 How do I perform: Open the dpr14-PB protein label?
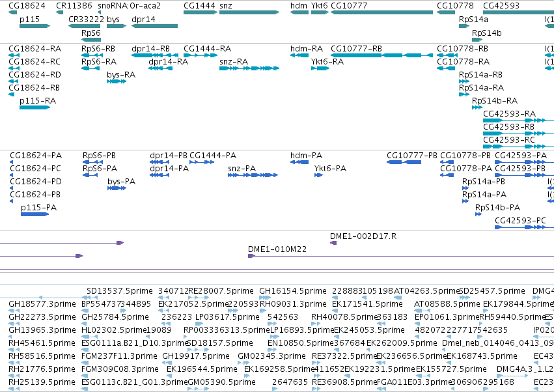pos(168,156)
